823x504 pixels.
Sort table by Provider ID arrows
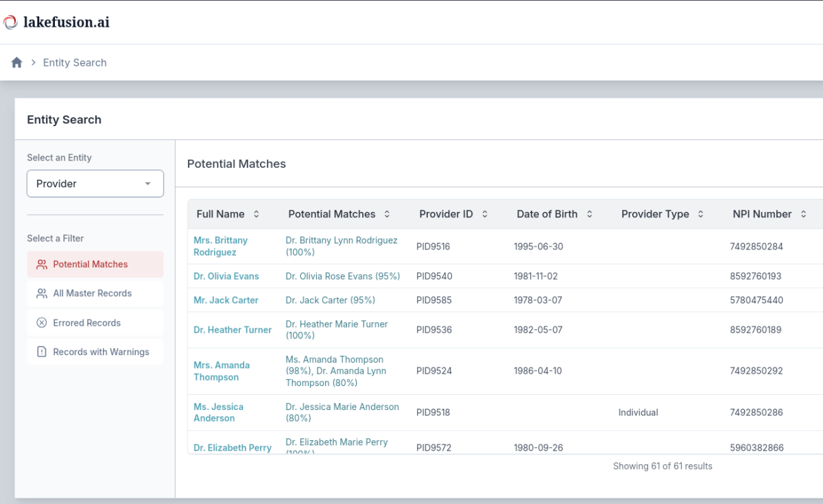pos(485,214)
